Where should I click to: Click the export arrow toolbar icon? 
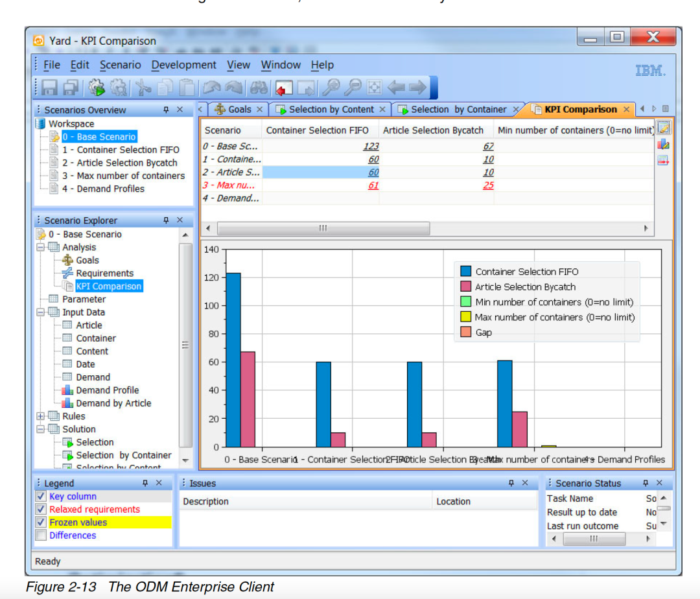tap(306, 88)
